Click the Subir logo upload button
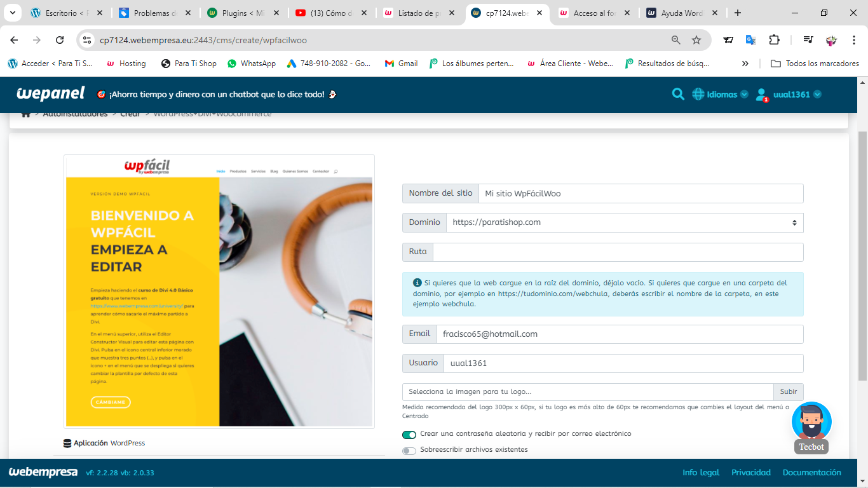Viewport: 868px width, 488px height. click(x=789, y=391)
